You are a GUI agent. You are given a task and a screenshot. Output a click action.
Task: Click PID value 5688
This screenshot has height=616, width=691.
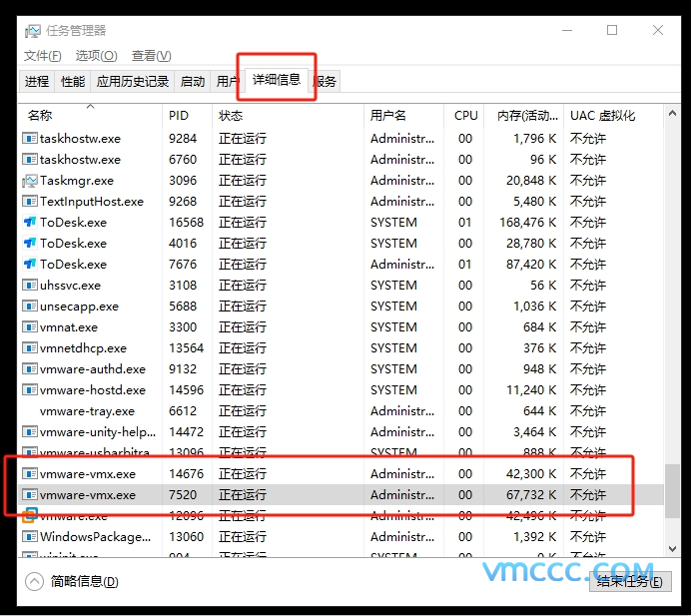tap(183, 307)
